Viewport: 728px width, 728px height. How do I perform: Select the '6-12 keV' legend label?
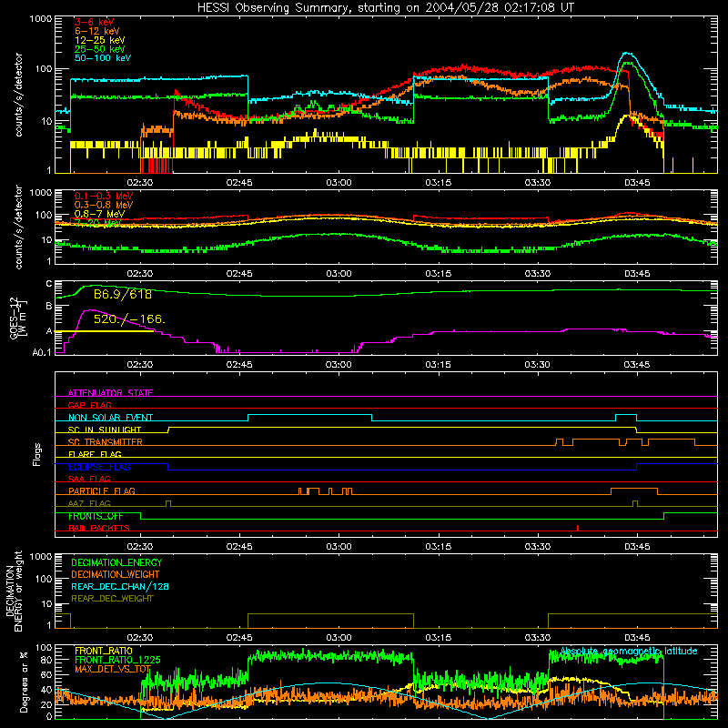point(97,31)
